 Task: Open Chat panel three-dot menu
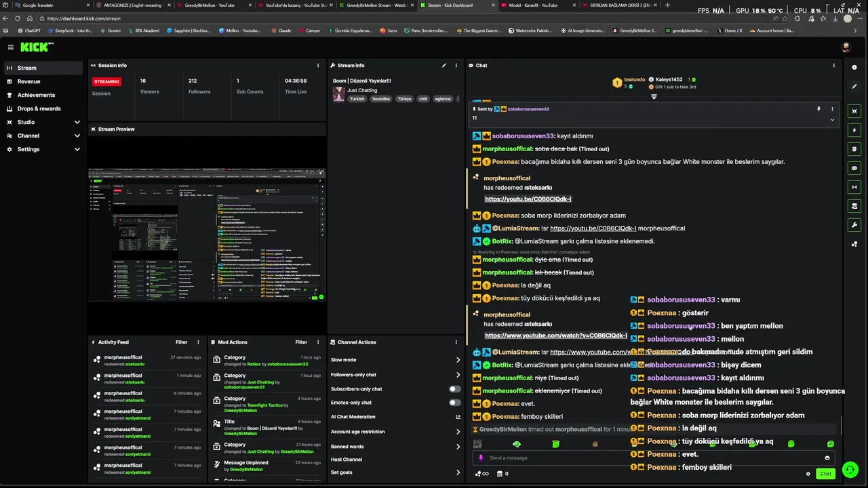pyautogui.click(x=834, y=66)
